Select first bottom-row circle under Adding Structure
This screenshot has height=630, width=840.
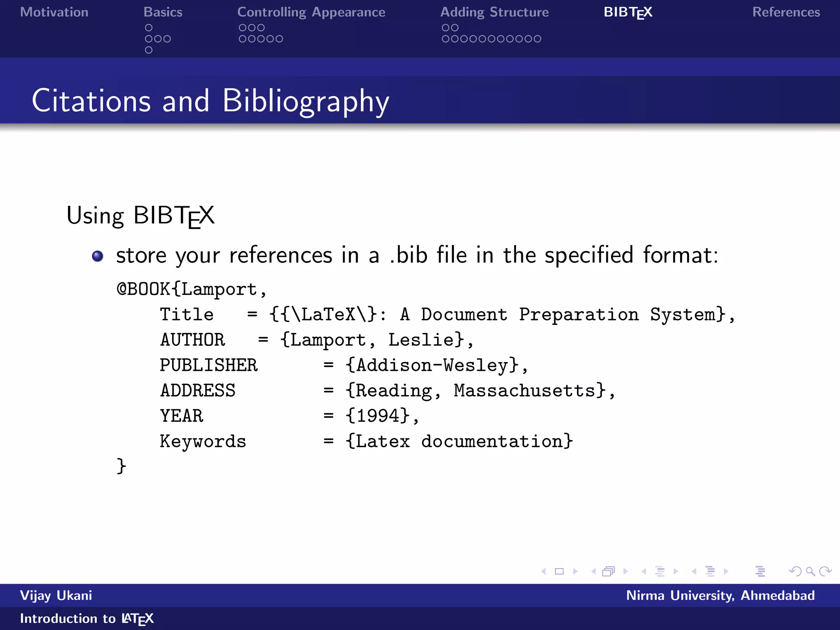(x=446, y=39)
